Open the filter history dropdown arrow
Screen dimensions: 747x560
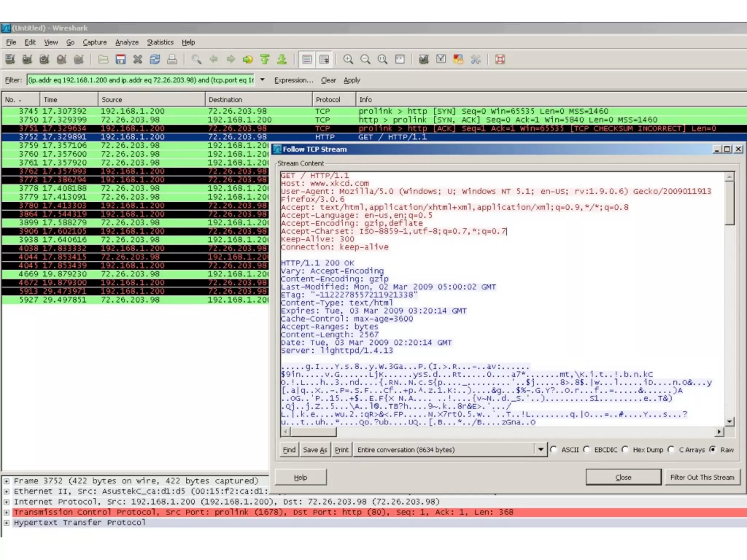coord(262,79)
